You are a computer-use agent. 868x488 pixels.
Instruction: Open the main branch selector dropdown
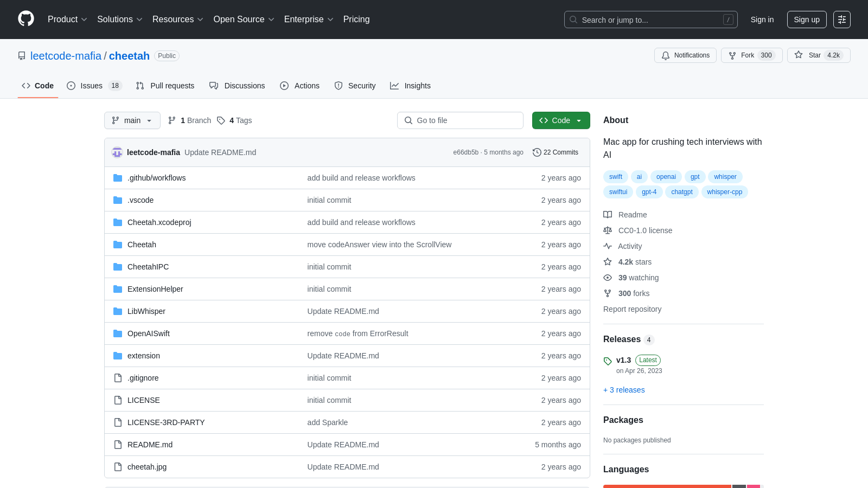click(x=132, y=120)
